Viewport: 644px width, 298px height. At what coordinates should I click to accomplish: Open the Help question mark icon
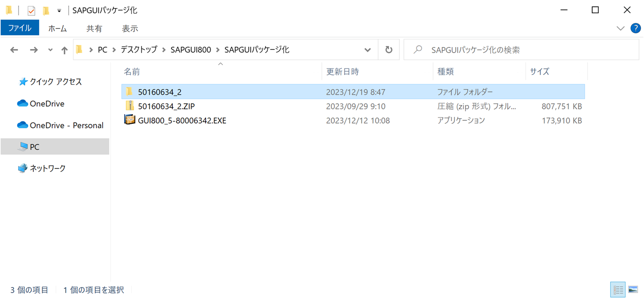tap(636, 28)
